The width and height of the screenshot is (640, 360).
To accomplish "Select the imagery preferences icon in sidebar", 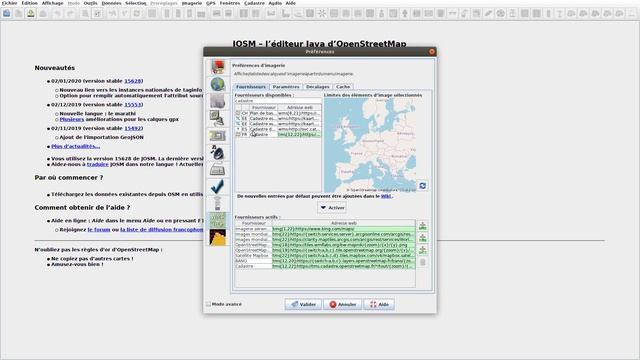I will coord(218,220).
